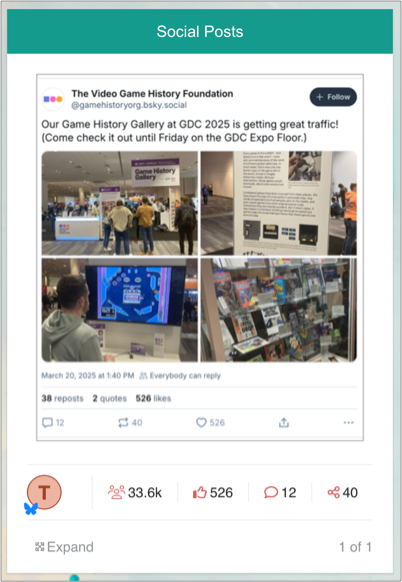Click the share nodes icon showing 40
Screen dimensions: 402x582
pos(333,493)
